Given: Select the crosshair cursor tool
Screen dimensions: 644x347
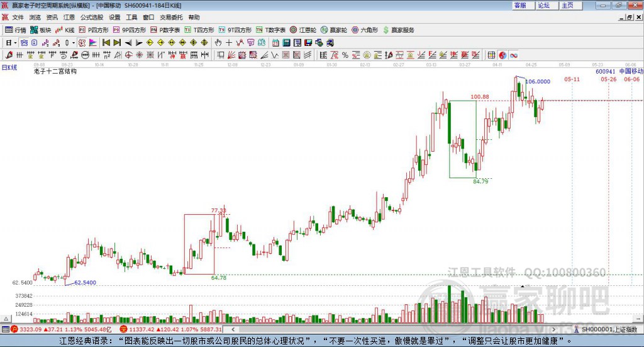Looking at the screenshot, I should point(229,43).
